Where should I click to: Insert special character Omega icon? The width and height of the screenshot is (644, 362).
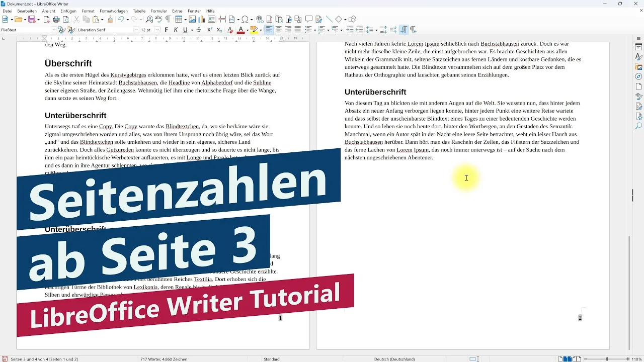245,19
